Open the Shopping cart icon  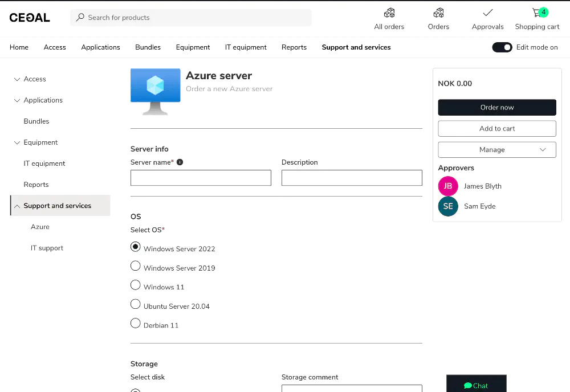click(x=537, y=13)
